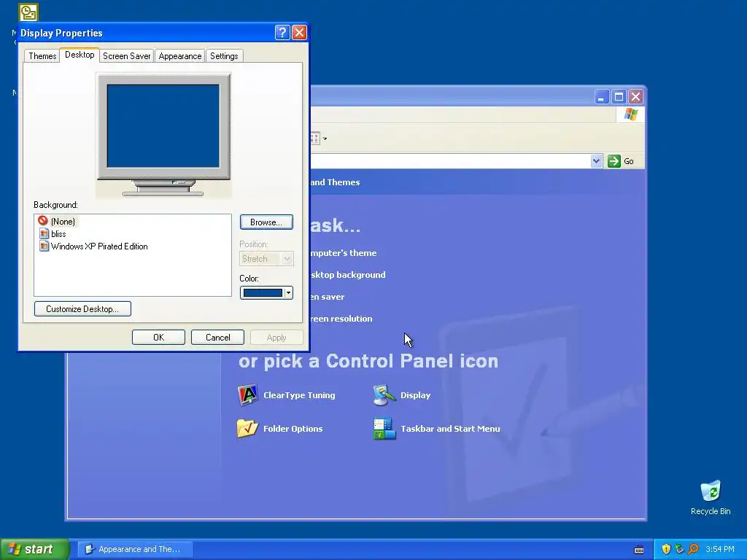
Task: Click the desktop background task link
Action: tap(348, 275)
